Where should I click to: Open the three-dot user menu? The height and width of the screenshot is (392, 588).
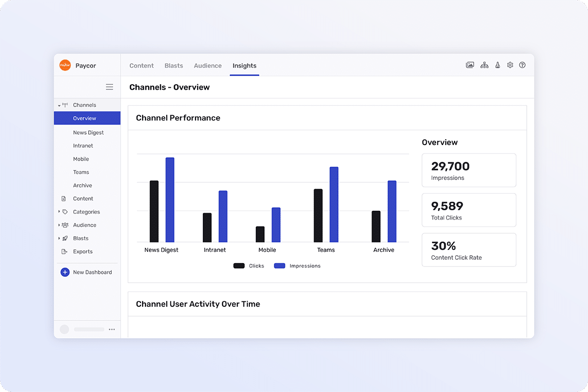tap(112, 329)
